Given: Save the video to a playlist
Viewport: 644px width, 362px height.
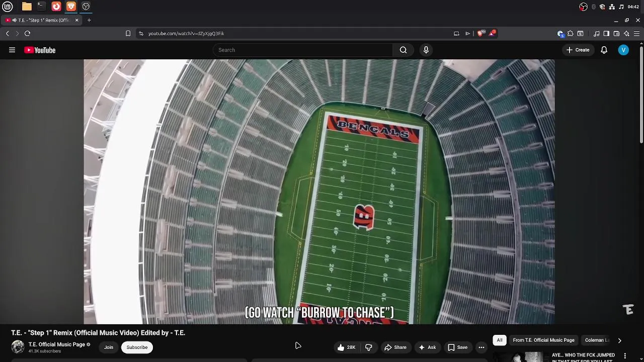Looking at the screenshot, I should click(x=458, y=347).
